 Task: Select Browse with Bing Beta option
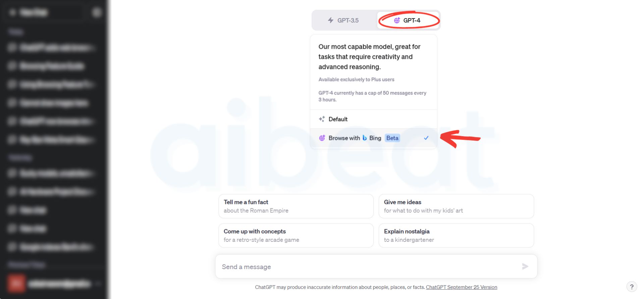[374, 138]
